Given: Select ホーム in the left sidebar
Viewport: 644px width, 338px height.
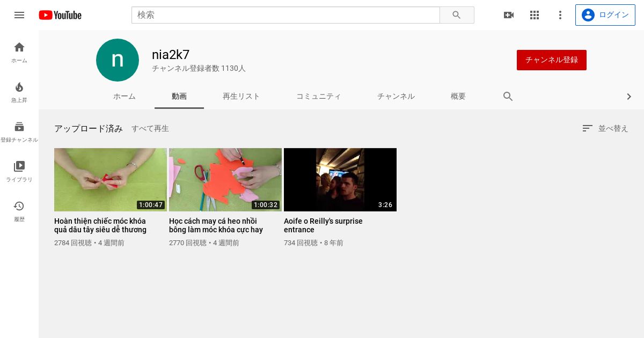Looking at the screenshot, I should pos(19,53).
